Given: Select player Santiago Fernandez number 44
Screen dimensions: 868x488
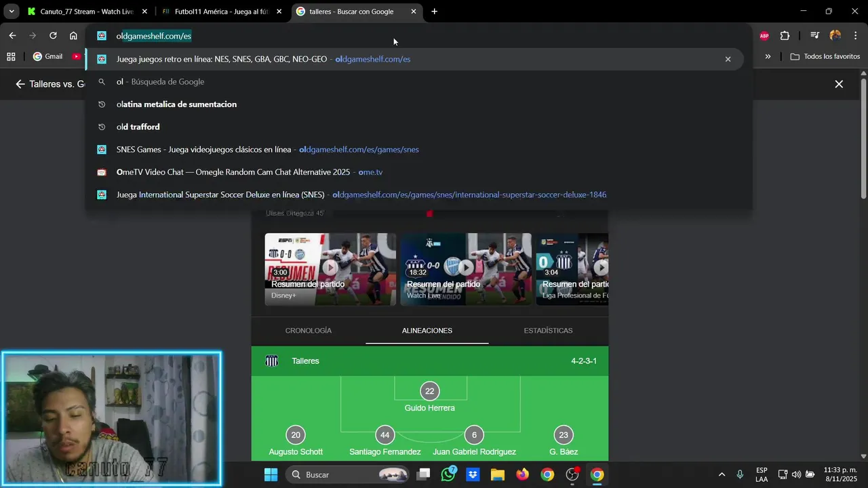Looking at the screenshot, I should 384,442.
